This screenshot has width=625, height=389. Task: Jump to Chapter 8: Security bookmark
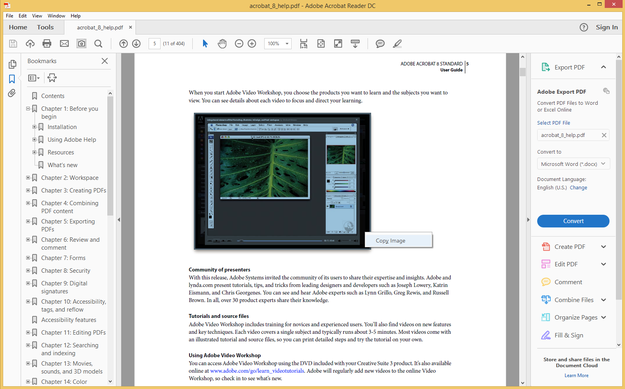click(x=65, y=271)
